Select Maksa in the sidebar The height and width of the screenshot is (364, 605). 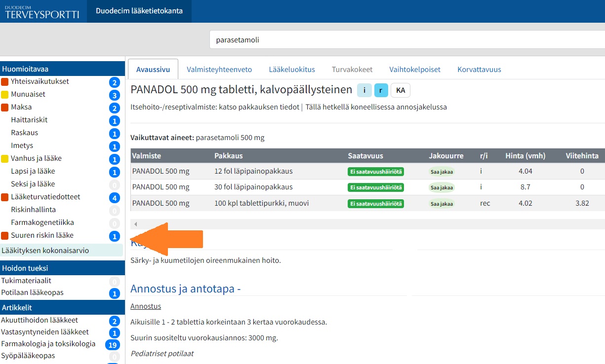[x=21, y=107]
